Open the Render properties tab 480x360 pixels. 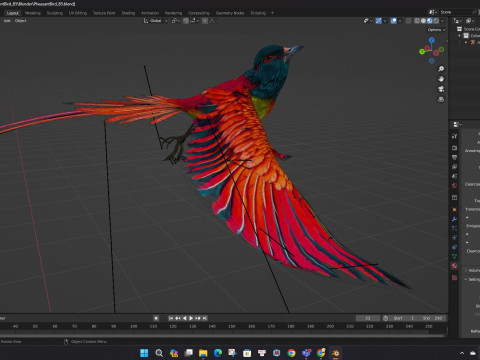click(454, 148)
